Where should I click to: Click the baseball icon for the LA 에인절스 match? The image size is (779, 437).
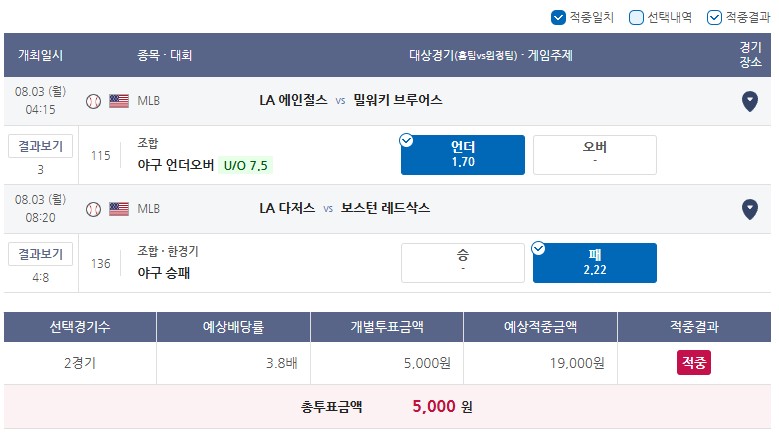[x=93, y=101]
